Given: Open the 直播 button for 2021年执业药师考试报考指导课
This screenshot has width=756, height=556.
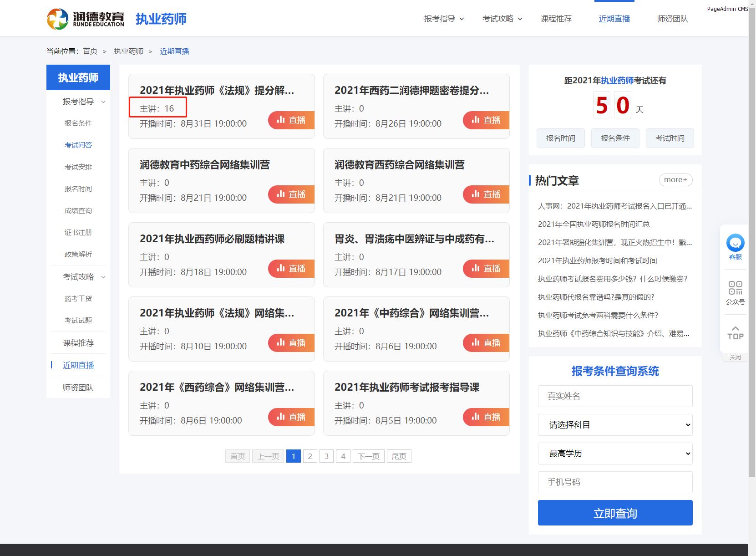Looking at the screenshot, I should tap(486, 417).
